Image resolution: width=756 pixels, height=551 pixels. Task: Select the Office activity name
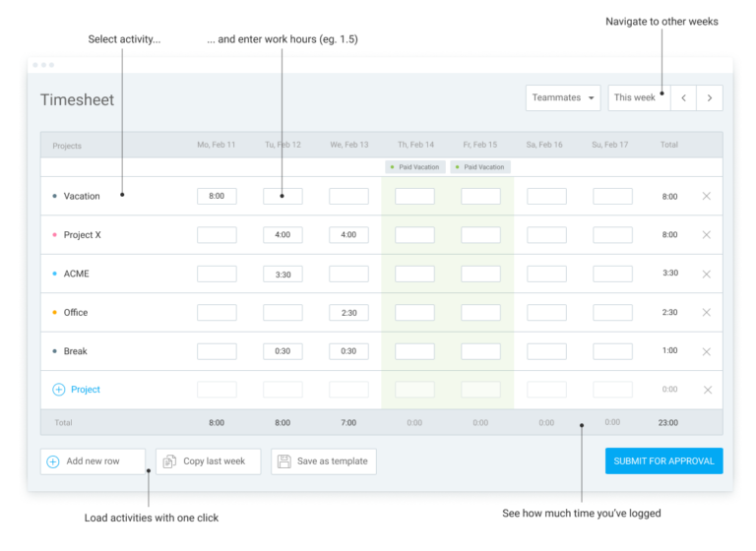point(76,312)
